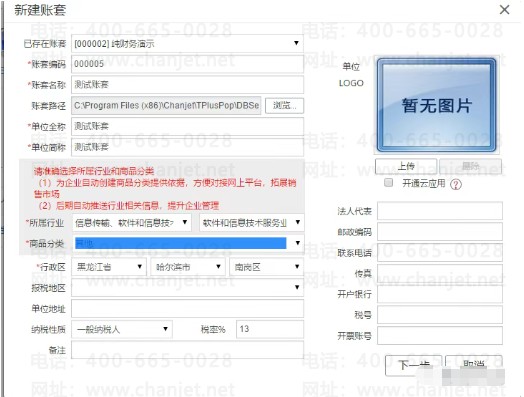Screen dimensions: 524x397
Task: Click the 传真 input field
Action: pyautogui.click(x=440, y=273)
